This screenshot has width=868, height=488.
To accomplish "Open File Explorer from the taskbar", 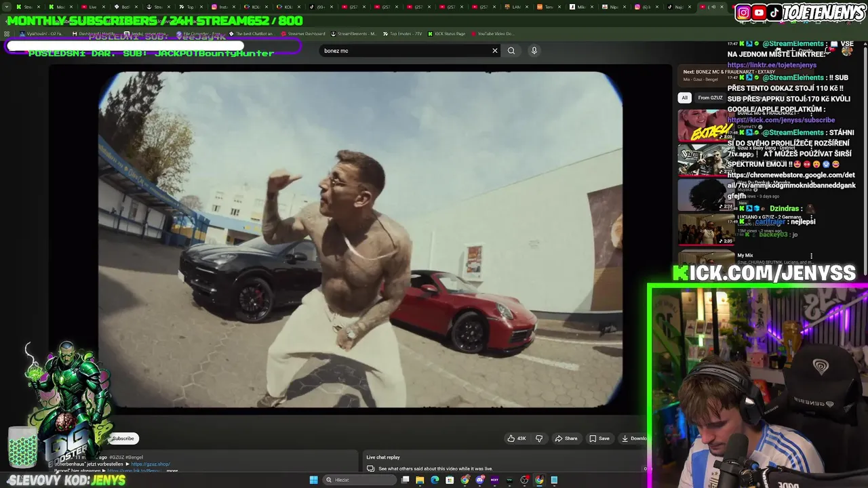I will (x=420, y=480).
